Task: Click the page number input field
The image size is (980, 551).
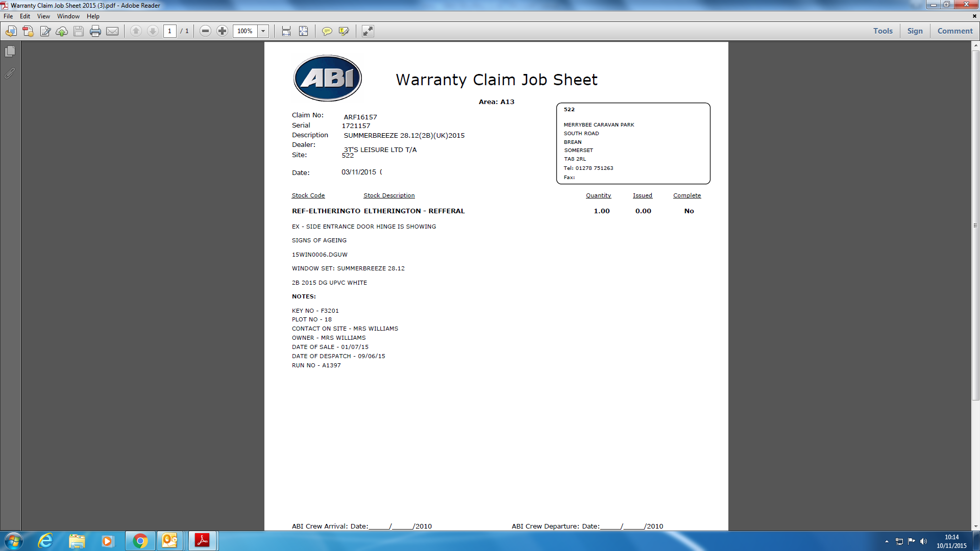Action: tap(170, 31)
